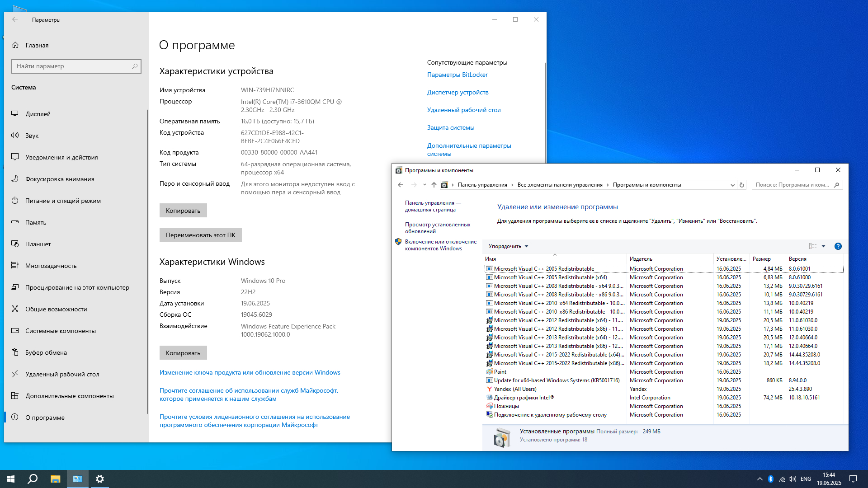Image resolution: width=868 pixels, height=488 pixels.
Task: Click the refresh icon next to the address bar
Action: [741, 185]
